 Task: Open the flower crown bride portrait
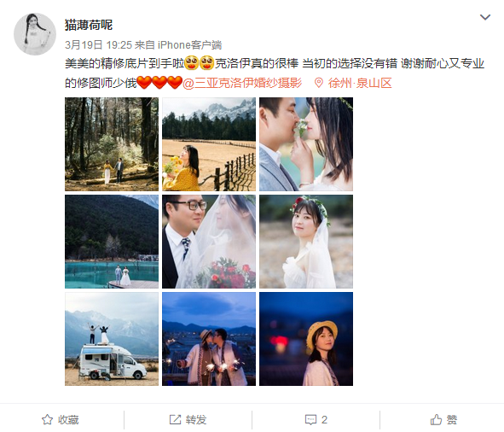click(306, 242)
